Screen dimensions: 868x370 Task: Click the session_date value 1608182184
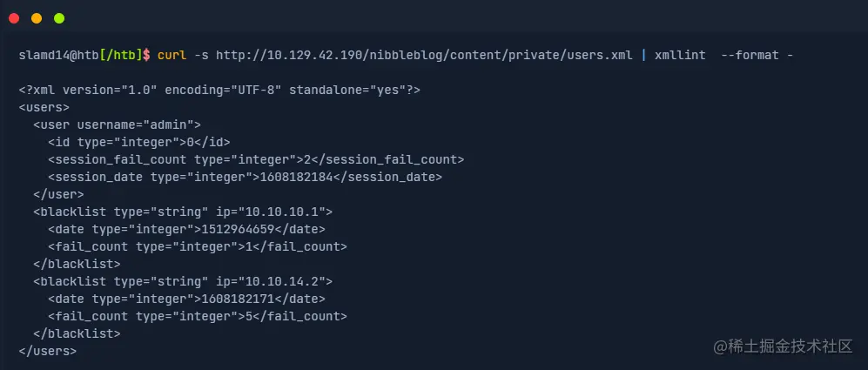pos(289,177)
